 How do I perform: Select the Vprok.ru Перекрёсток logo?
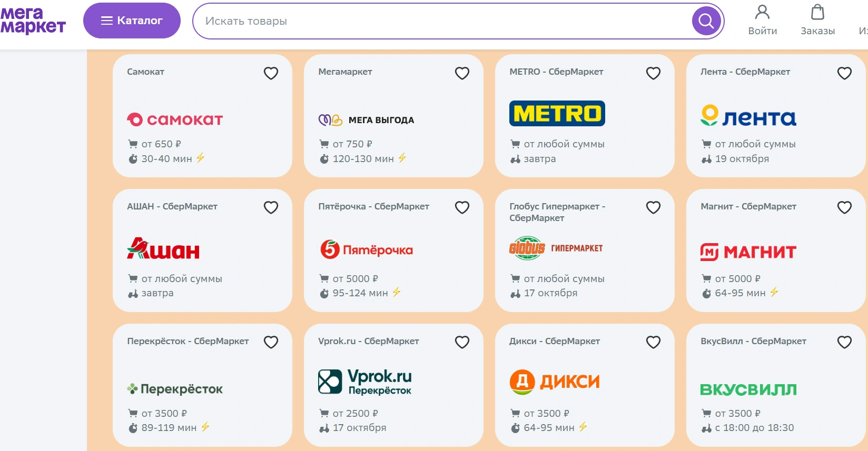point(365,382)
